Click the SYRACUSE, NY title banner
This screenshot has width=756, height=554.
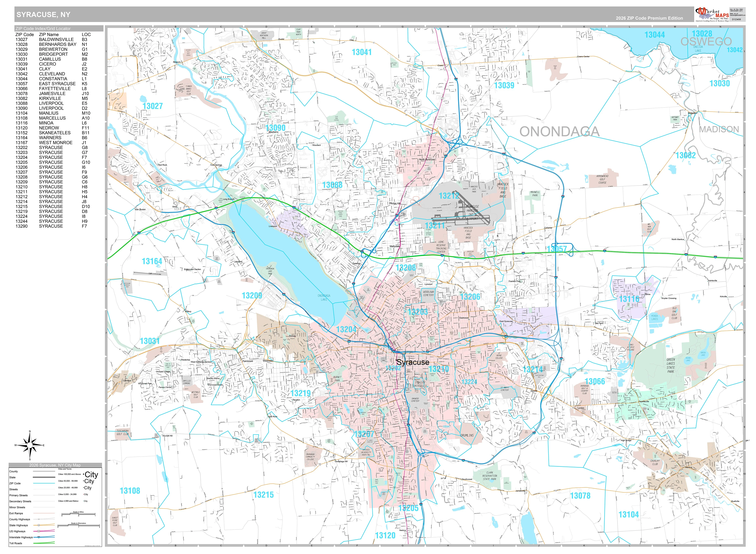43,14
